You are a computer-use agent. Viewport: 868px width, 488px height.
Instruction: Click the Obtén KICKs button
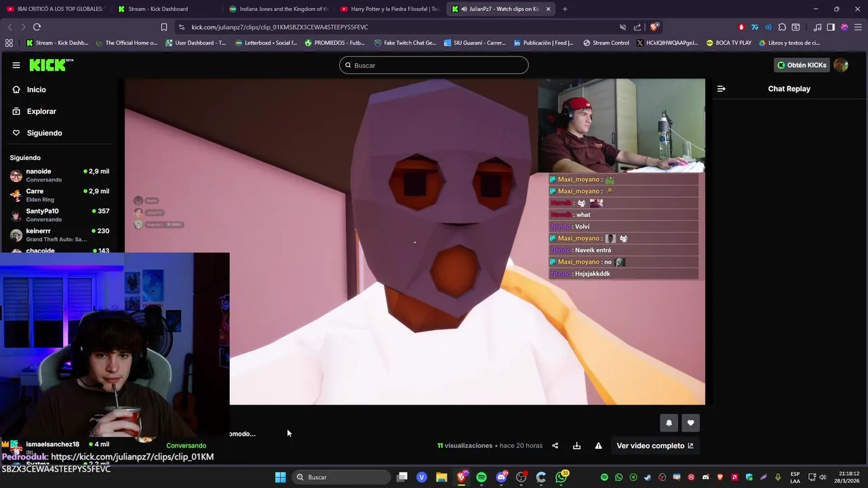(802, 65)
